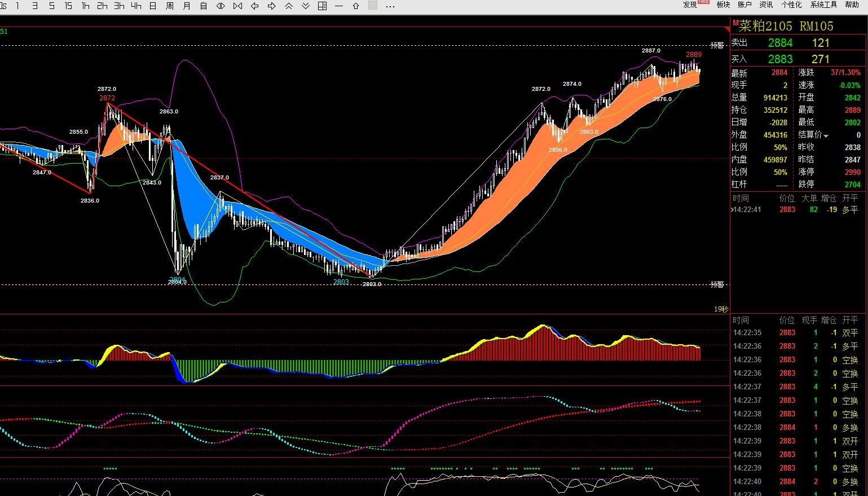This screenshot has height=496, width=868.
Task: Open the 帮助 menu
Action: click(x=852, y=5)
